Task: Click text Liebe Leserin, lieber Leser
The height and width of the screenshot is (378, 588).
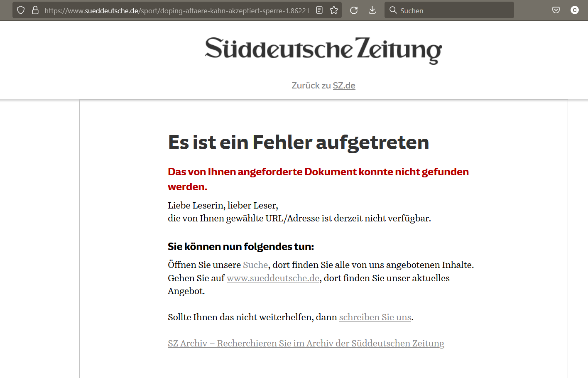Action: coord(223,206)
